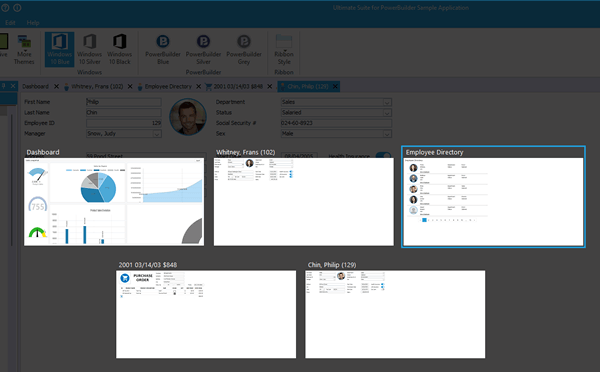This screenshot has height=372, width=600.
Task: Pick the Whitney, Frans (102) window thumbnail
Action: [303, 202]
